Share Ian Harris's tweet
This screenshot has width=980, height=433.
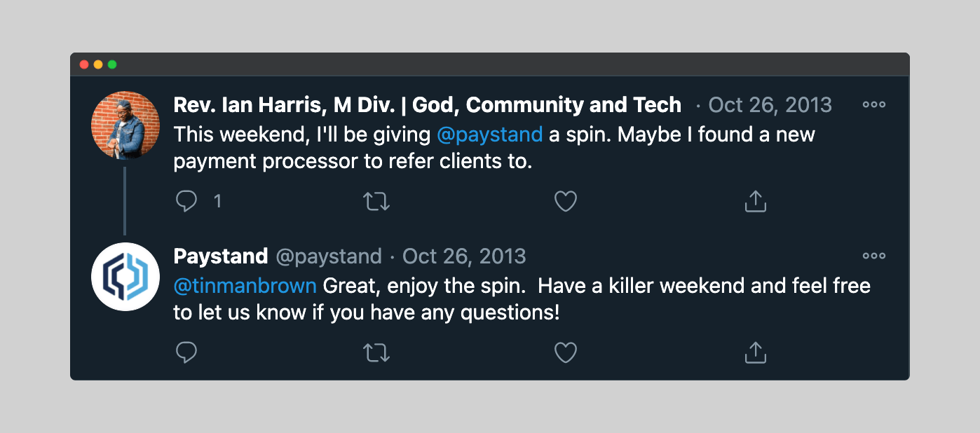tap(755, 202)
